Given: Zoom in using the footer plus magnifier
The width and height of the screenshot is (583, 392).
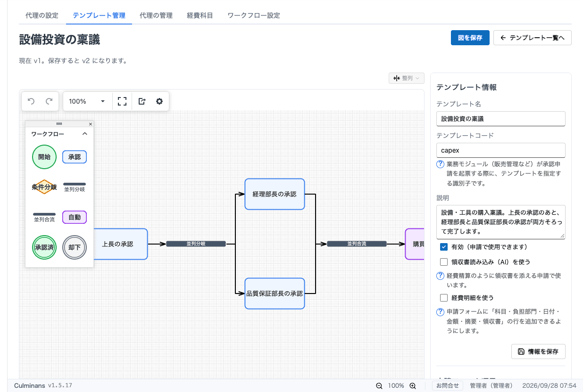Looking at the screenshot, I should [413, 385].
